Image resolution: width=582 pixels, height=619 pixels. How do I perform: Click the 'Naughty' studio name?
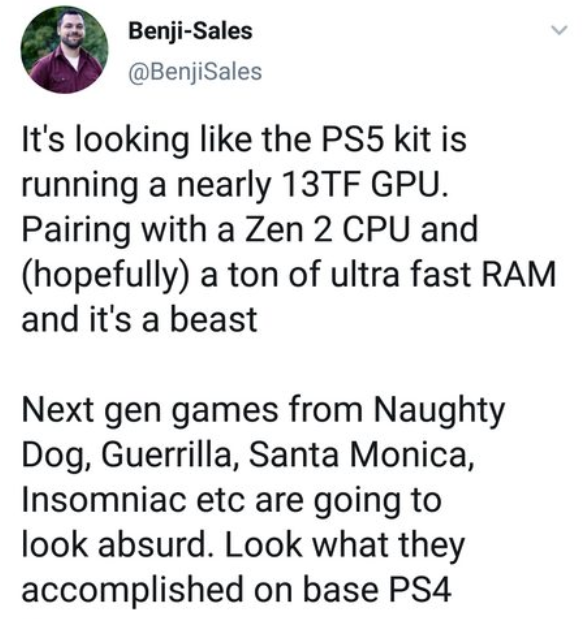coord(439,413)
